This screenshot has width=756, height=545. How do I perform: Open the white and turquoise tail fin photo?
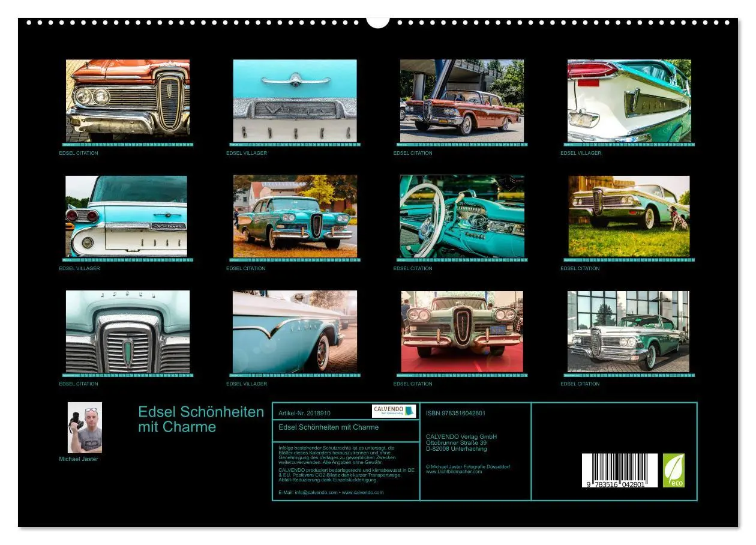click(629, 101)
